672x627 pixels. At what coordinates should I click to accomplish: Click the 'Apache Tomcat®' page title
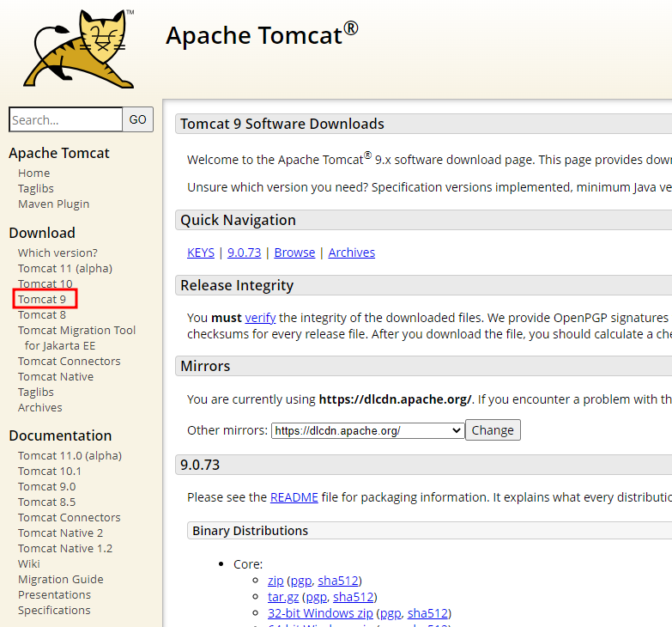262,34
